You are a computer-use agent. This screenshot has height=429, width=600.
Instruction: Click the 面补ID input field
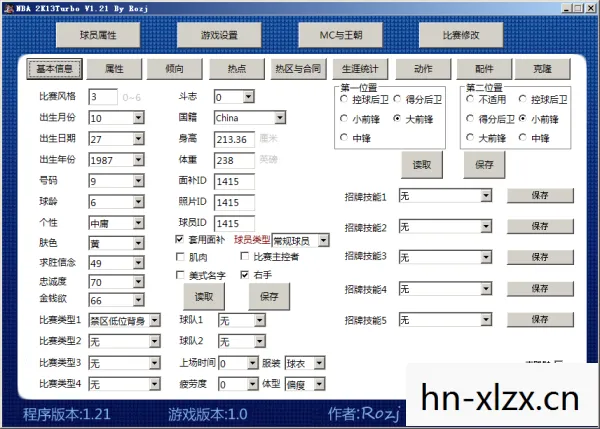tap(234, 181)
